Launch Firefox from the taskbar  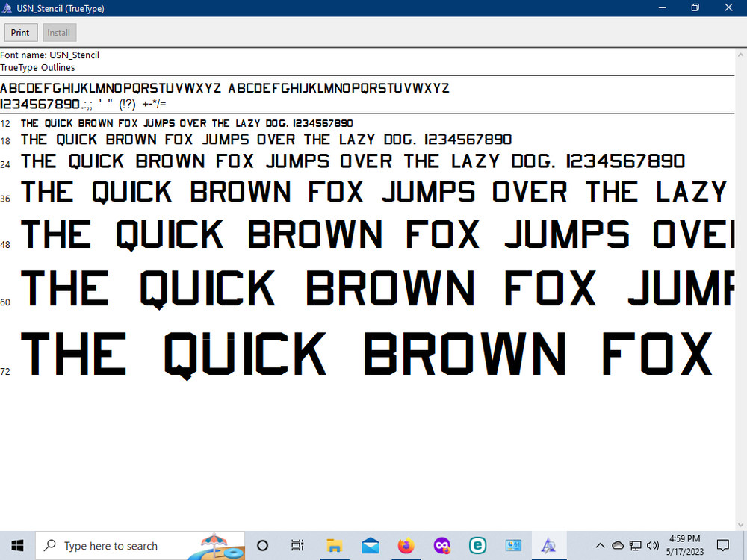point(406,546)
